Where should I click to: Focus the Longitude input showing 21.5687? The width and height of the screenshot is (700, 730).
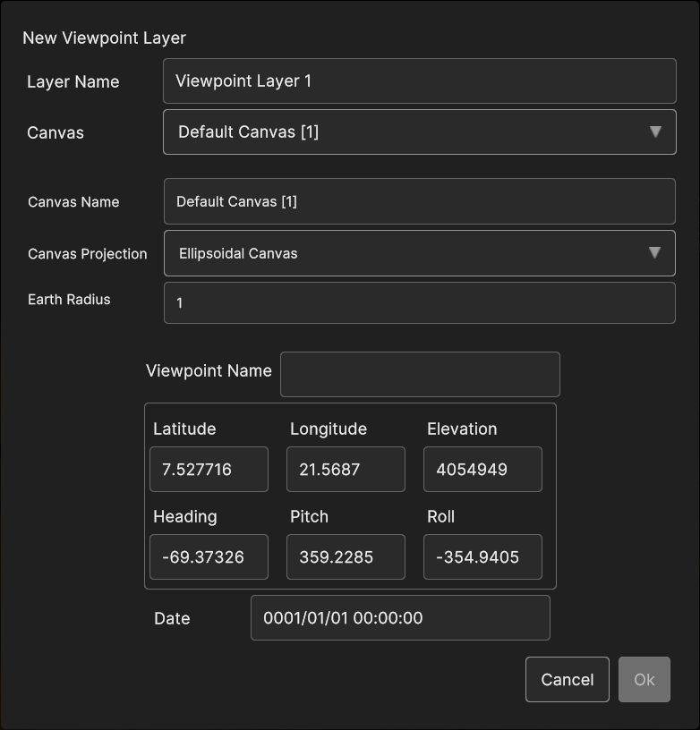tap(346, 470)
